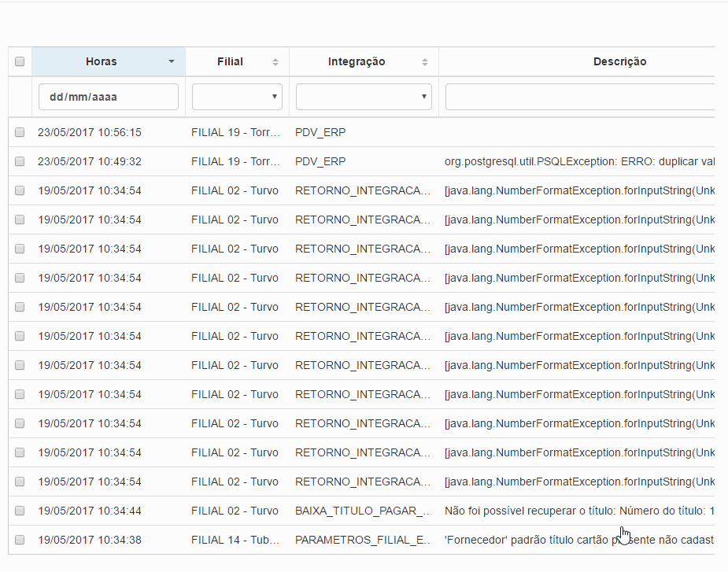Click the FILIAL 14 - Tub... cell
The width and height of the screenshot is (728, 572).
coord(236,541)
